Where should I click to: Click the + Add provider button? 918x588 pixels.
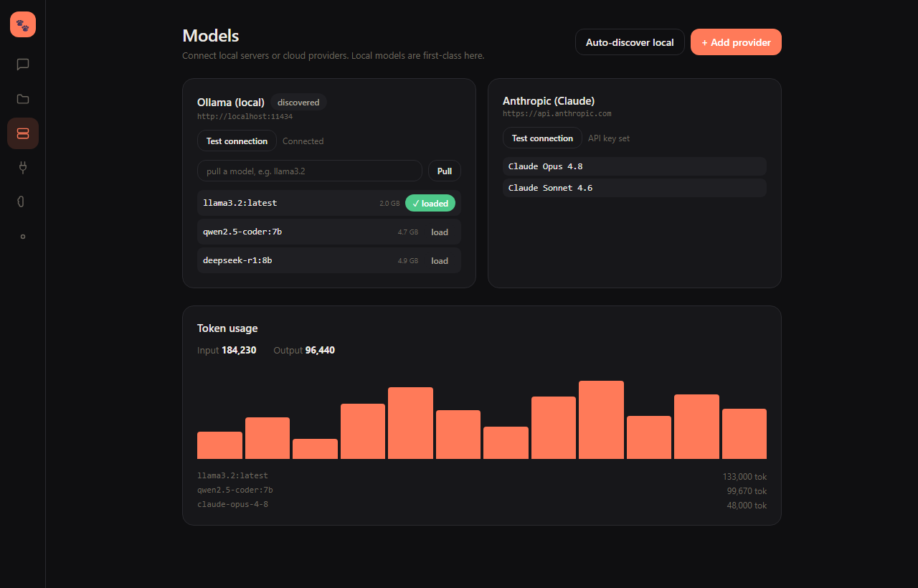coord(736,42)
